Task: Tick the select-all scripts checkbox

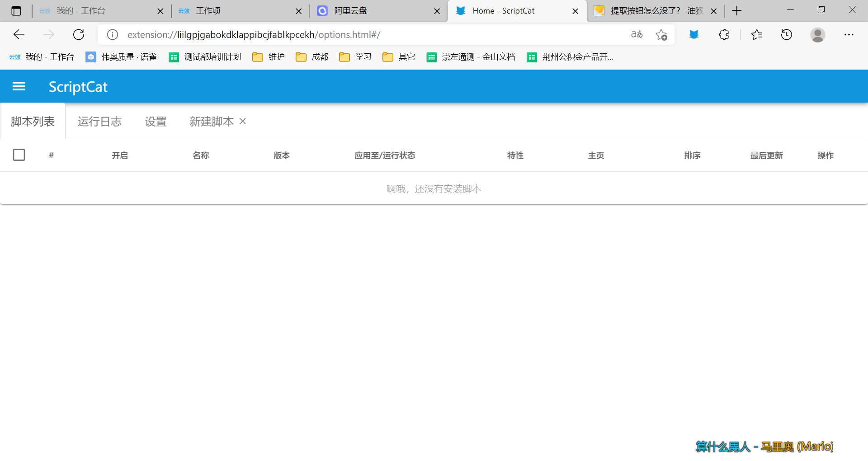Action: click(x=19, y=155)
